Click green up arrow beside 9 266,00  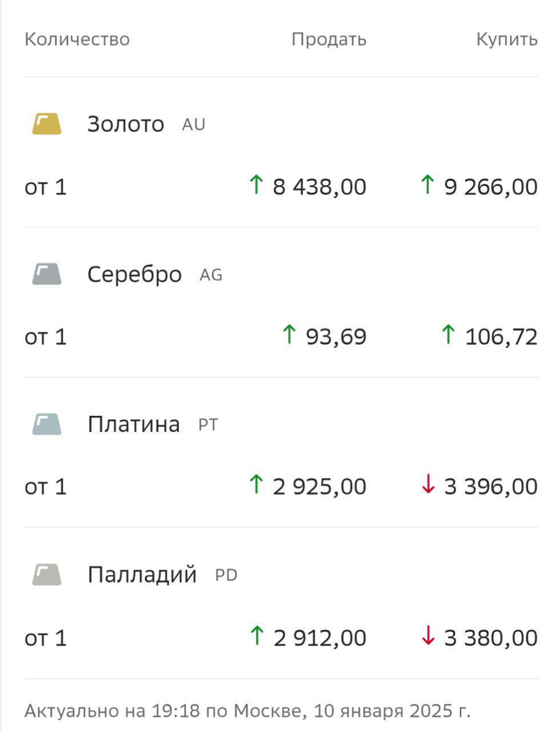(427, 185)
